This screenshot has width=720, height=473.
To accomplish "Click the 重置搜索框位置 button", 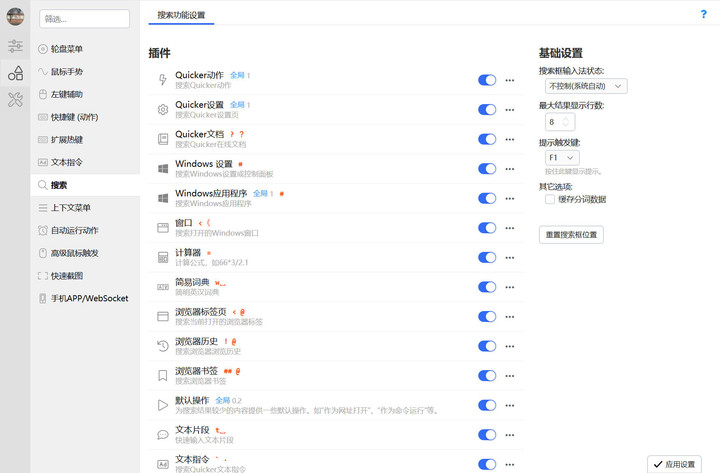I will click(x=571, y=235).
